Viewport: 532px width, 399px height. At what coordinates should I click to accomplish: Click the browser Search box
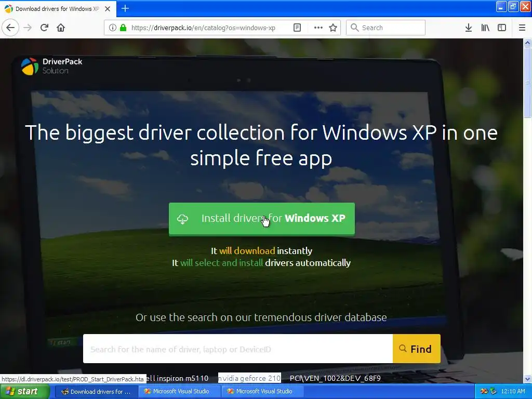(385, 28)
